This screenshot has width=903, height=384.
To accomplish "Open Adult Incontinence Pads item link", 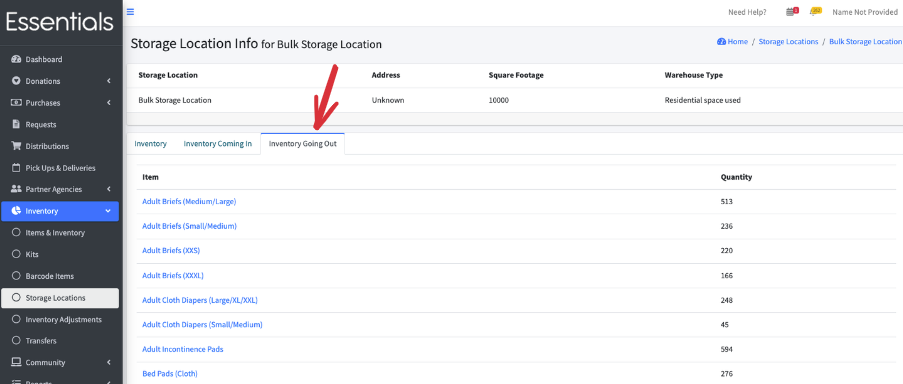I will (x=183, y=349).
